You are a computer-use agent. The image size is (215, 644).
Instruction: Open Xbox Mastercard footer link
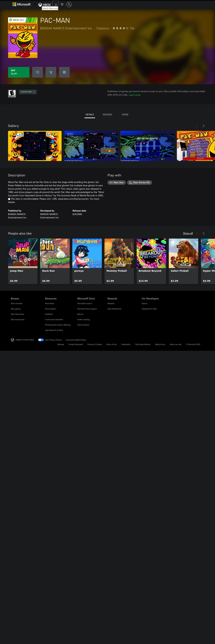click(114, 309)
